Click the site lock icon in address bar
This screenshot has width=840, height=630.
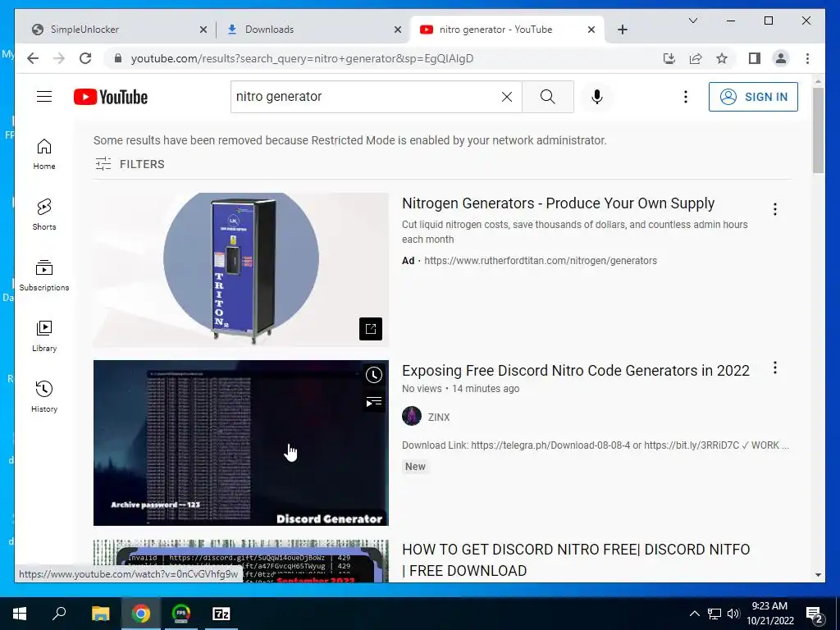(x=118, y=58)
